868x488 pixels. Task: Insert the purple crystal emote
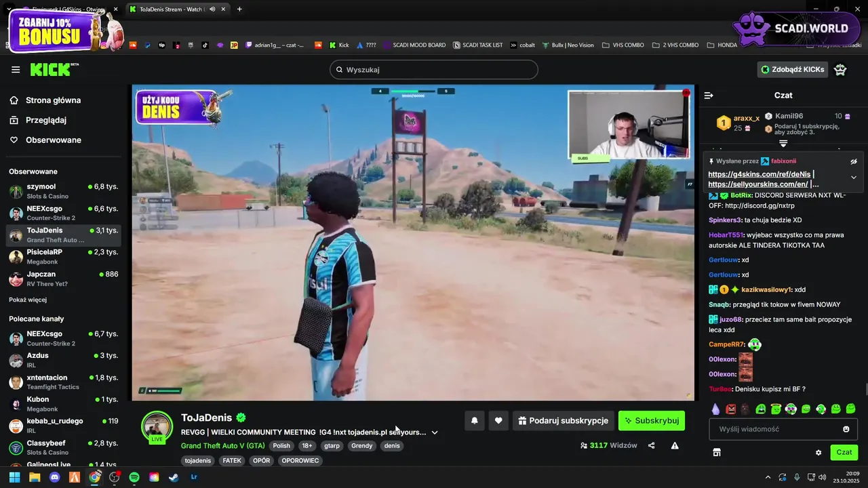pos(715,409)
